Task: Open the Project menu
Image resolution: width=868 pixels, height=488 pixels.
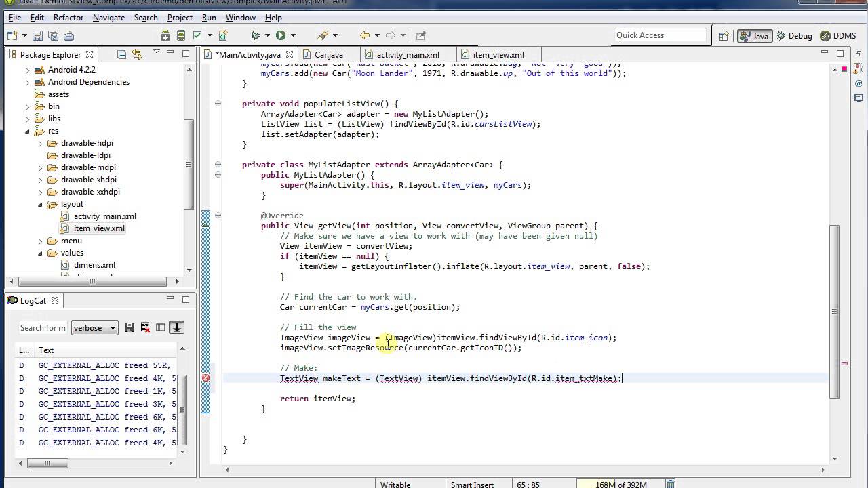Action: click(180, 17)
